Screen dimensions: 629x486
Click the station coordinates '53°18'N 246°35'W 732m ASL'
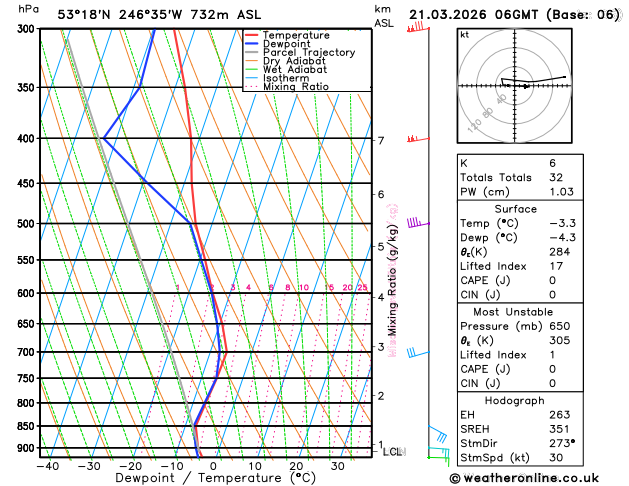[x=159, y=15]
